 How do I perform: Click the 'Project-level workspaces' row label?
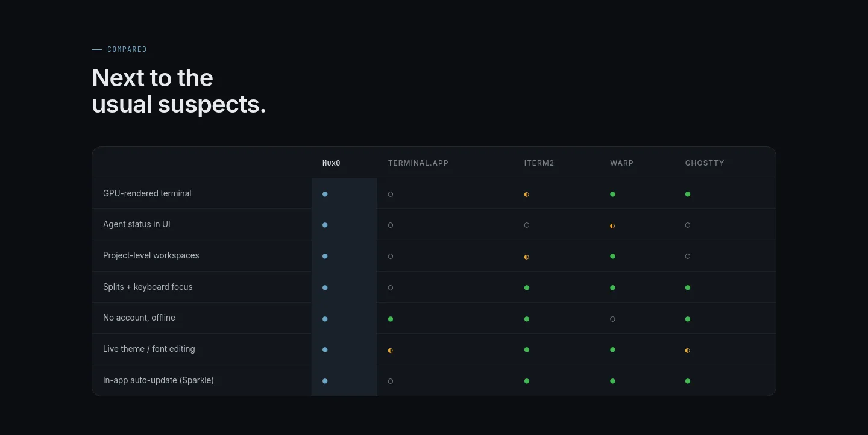(x=151, y=255)
